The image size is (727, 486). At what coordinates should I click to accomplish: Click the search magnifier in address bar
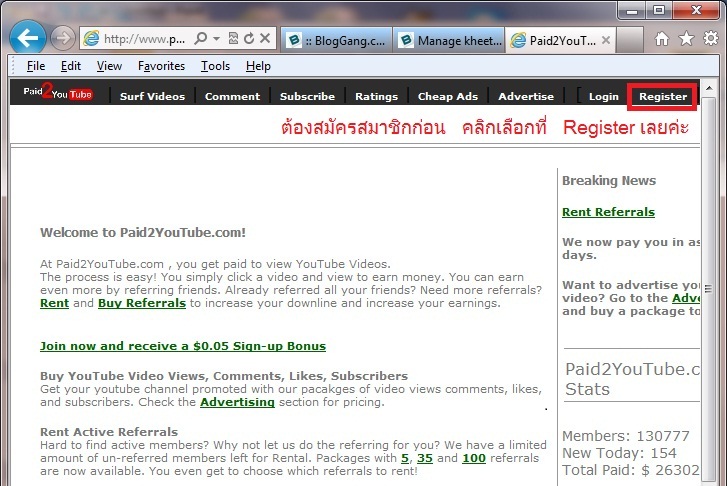pyautogui.click(x=201, y=38)
